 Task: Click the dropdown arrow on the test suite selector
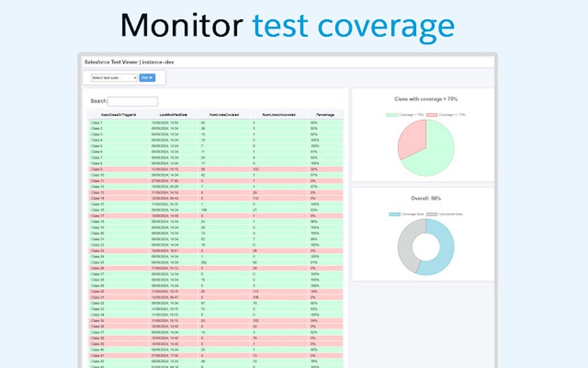[134, 78]
